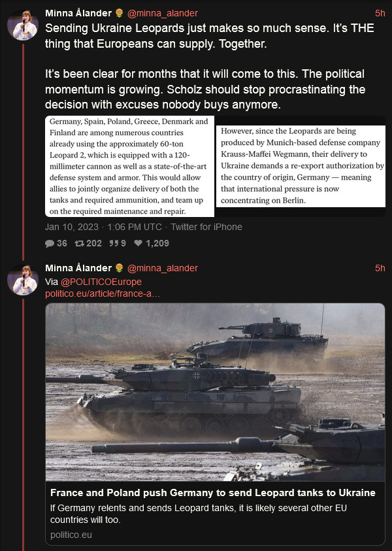Click the quote icon showing 9
Image resolution: width=392 pixels, height=551 pixels.
click(114, 243)
